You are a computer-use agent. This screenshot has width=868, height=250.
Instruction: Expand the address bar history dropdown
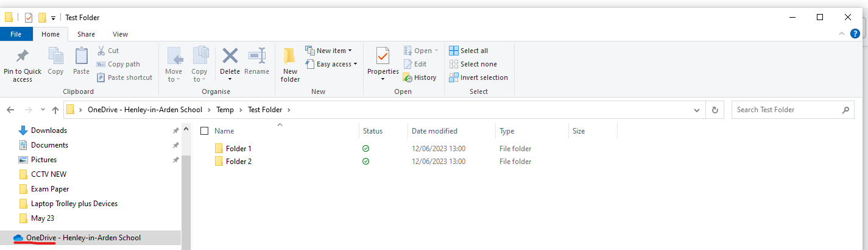click(697, 110)
